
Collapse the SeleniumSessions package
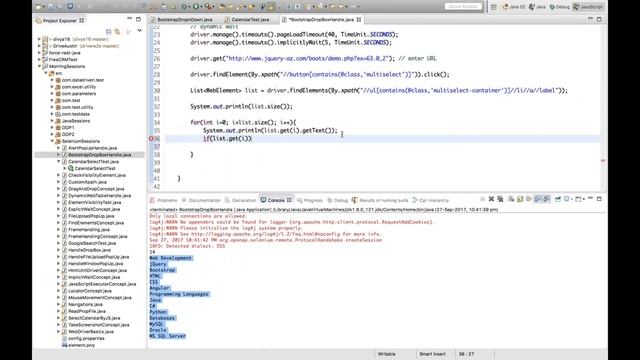point(52,141)
